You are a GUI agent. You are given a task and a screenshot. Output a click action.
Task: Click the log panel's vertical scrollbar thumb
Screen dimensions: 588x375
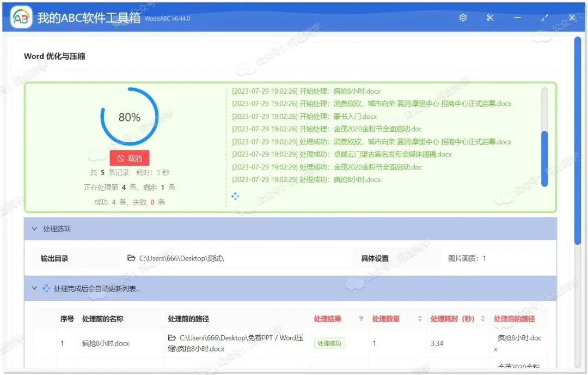click(544, 159)
